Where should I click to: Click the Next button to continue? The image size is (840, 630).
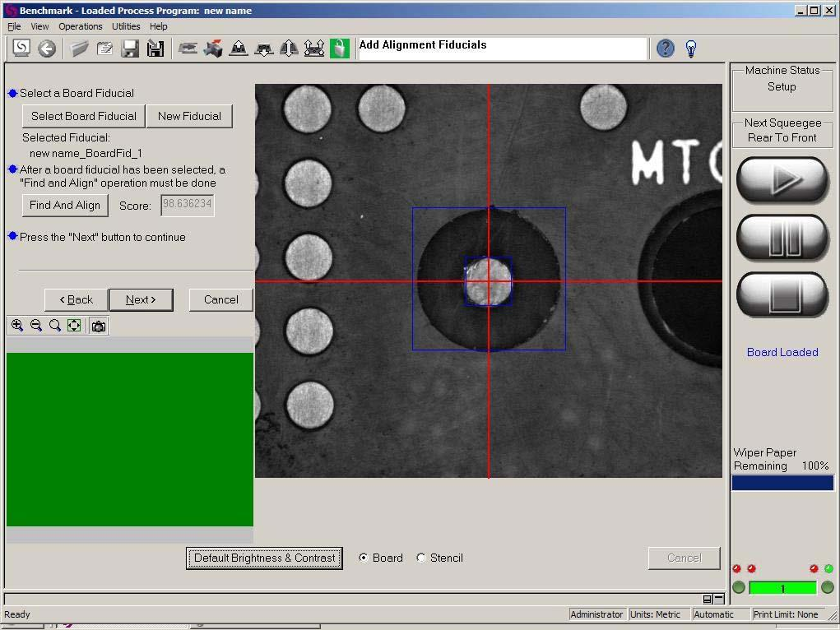(141, 299)
